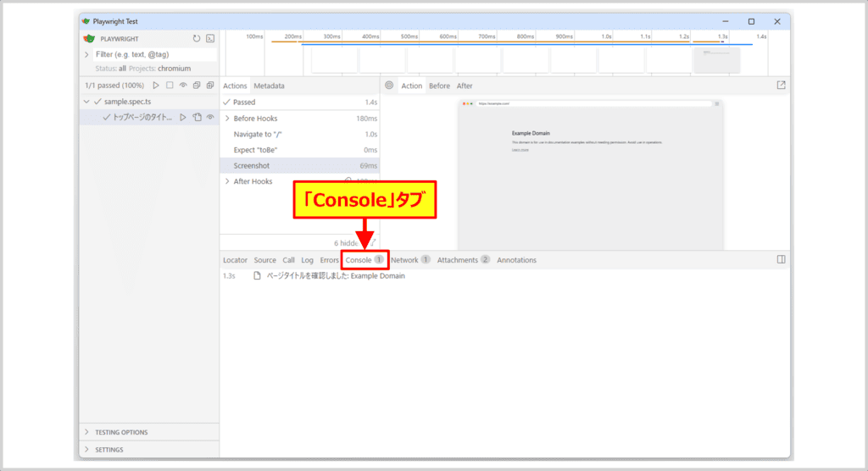Click the stop tests square icon
The image size is (868, 471).
[169, 86]
